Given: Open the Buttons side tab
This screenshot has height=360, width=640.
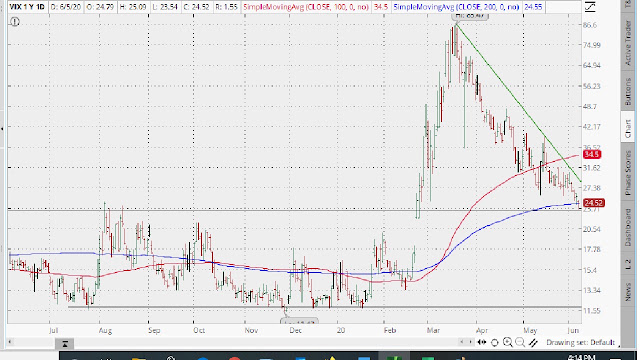Looking at the screenshot, I should [x=628, y=91].
